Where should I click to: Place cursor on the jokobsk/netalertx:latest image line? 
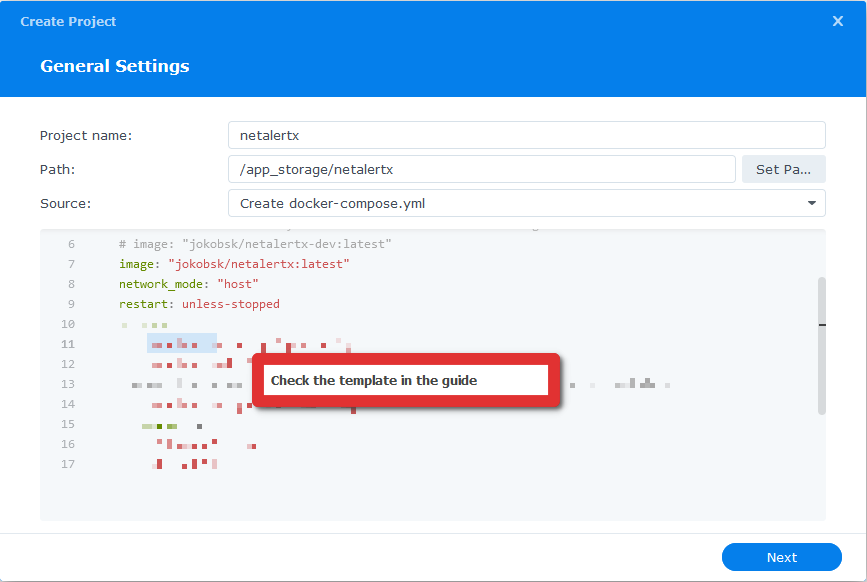coord(233,264)
